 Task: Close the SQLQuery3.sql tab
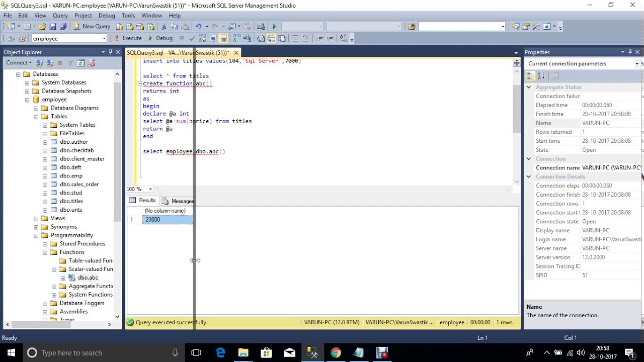[236, 52]
